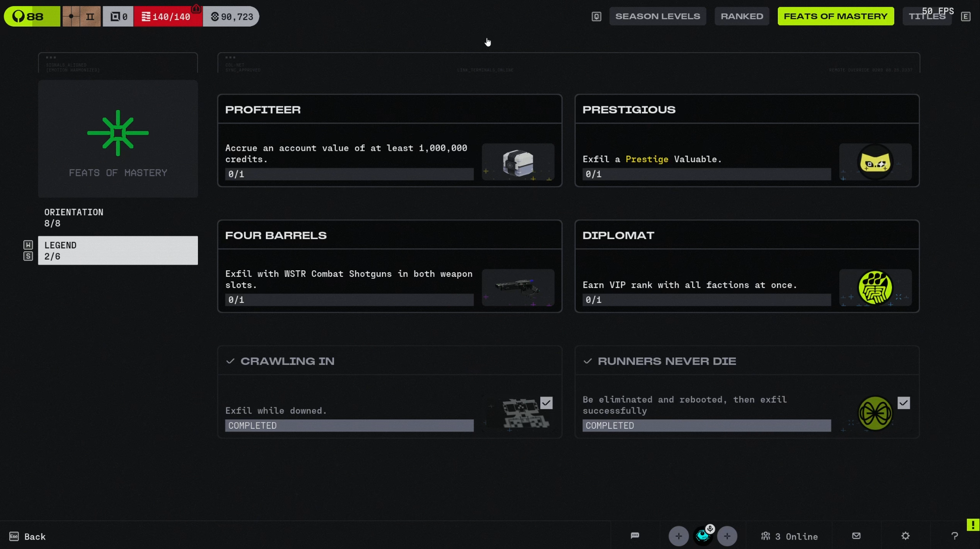Click the Diplomat faction emblem icon
The image size is (980, 549).
[875, 288]
